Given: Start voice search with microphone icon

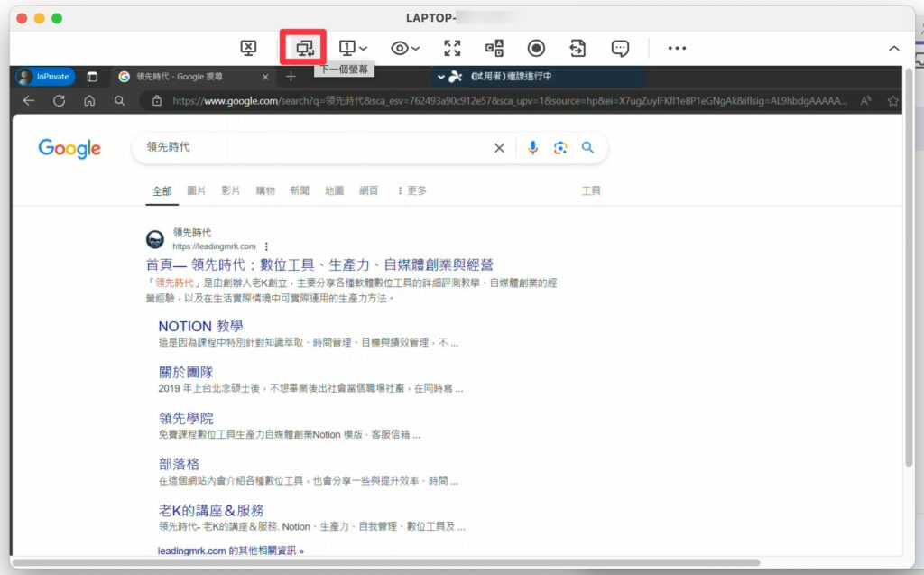Looking at the screenshot, I should point(532,148).
